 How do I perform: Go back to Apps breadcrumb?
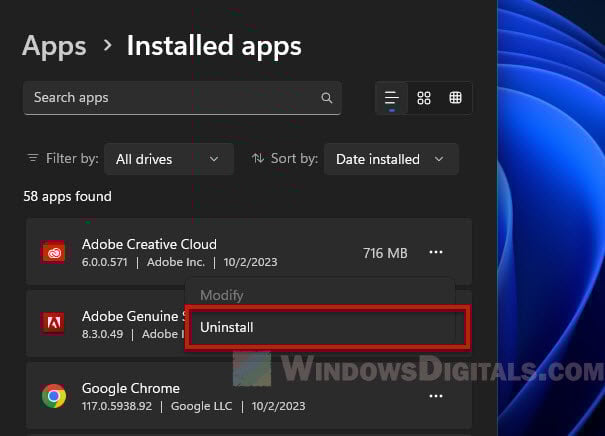click(54, 47)
